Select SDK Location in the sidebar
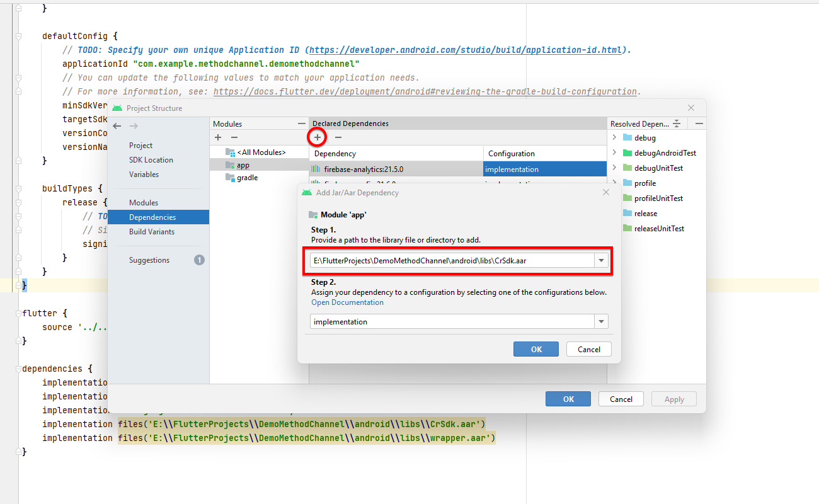819x504 pixels. click(x=151, y=160)
